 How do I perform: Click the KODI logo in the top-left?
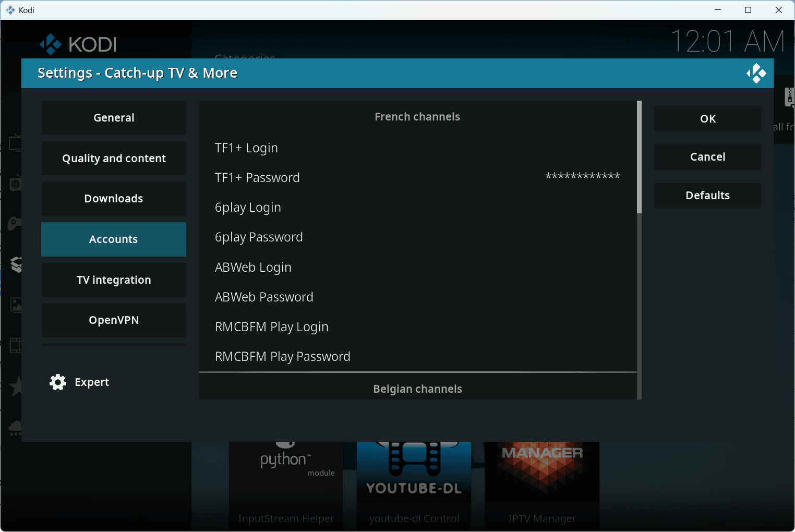79,44
